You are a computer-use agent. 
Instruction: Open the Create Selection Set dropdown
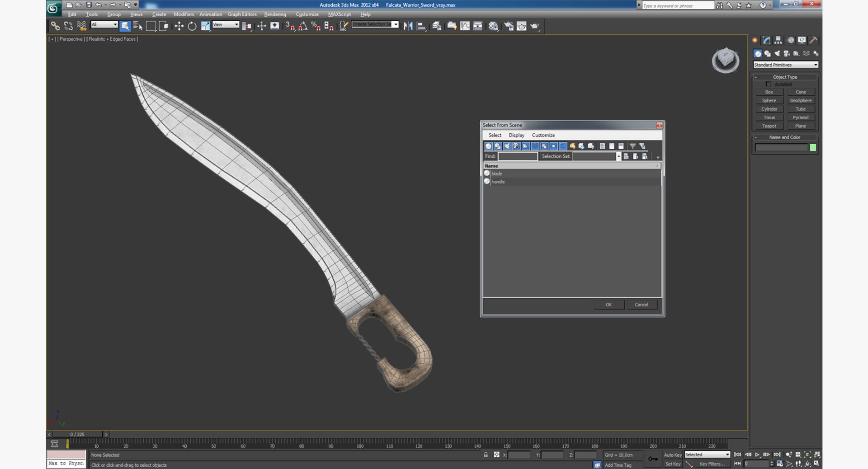pyautogui.click(x=375, y=24)
